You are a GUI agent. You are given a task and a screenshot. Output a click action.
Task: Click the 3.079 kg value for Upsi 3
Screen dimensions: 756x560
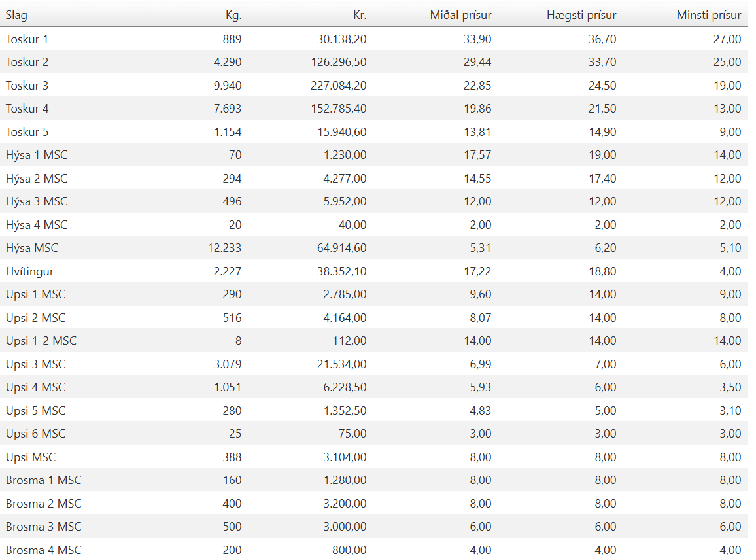coord(228,364)
